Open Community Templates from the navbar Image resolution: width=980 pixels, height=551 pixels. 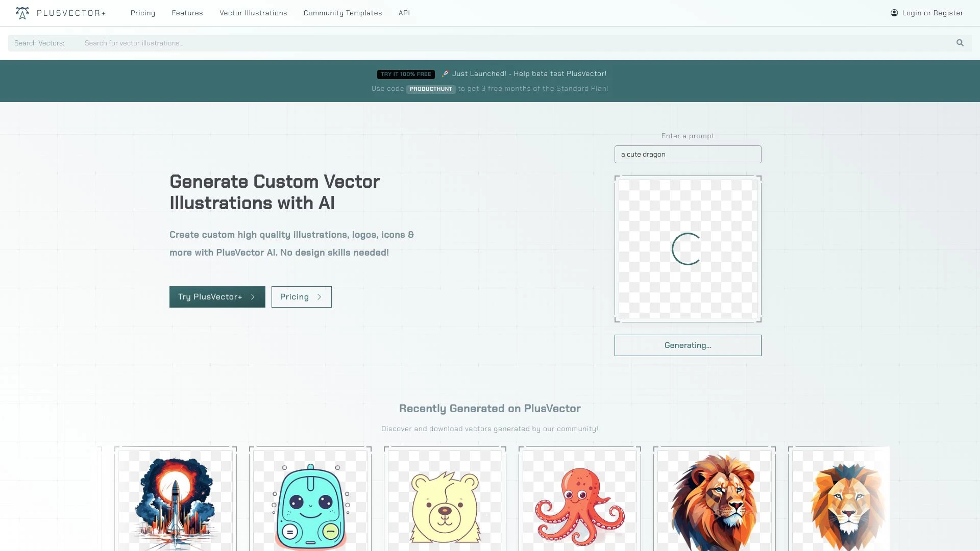342,13
